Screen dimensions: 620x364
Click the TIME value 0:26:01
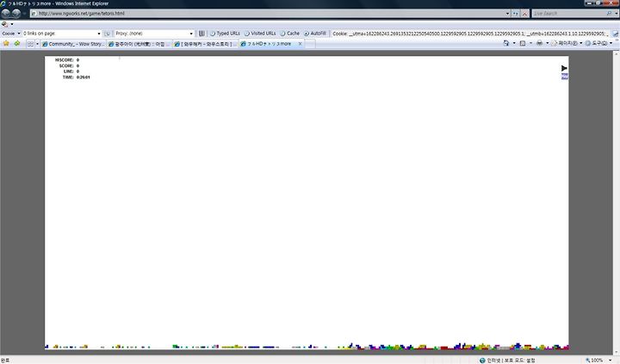click(x=83, y=77)
